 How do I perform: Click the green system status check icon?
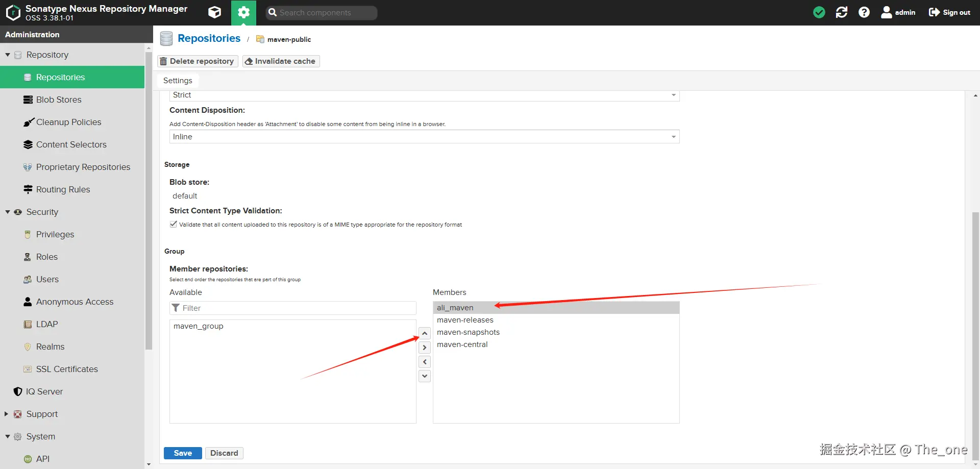point(819,12)
